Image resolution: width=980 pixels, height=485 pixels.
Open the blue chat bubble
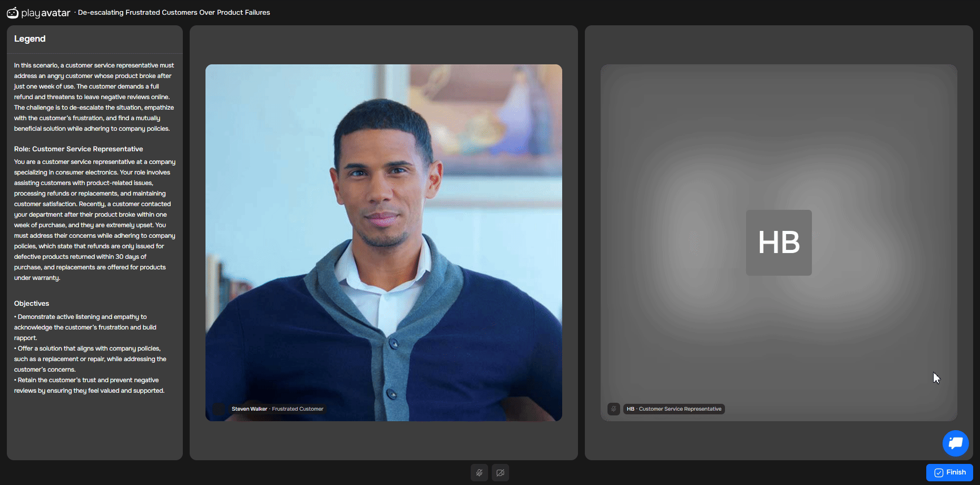click(955, 443)
